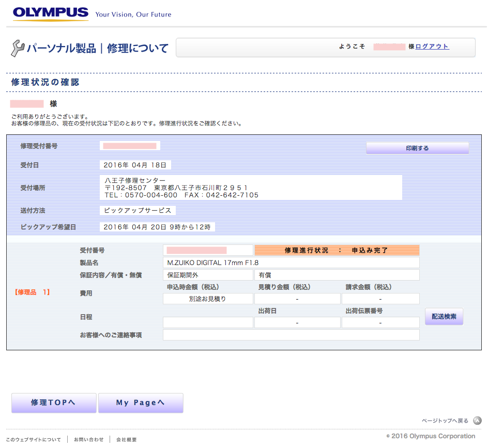Click 別途お見積り cost cell

[208, 299]
